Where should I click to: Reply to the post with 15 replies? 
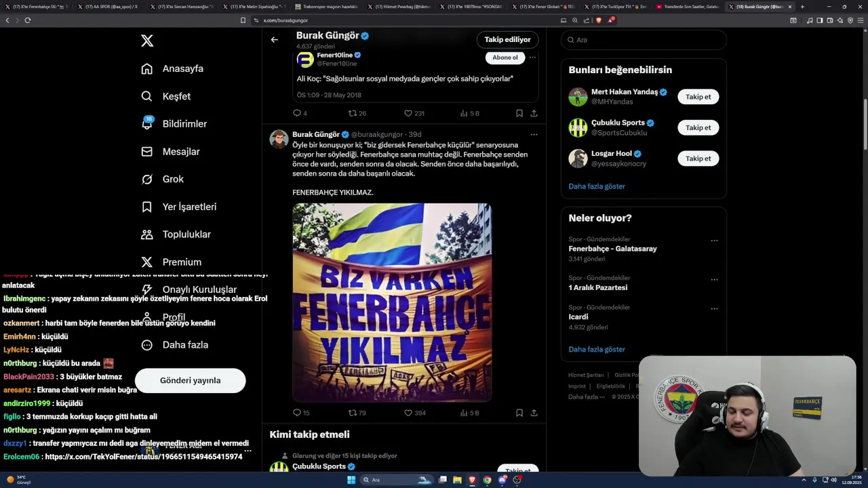(x=301, y=413)
